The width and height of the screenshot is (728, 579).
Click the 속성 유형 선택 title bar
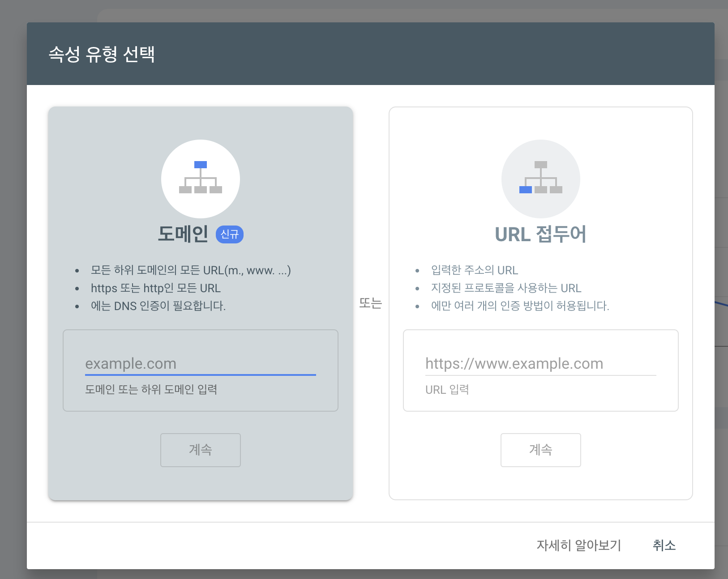click(102, 53)
